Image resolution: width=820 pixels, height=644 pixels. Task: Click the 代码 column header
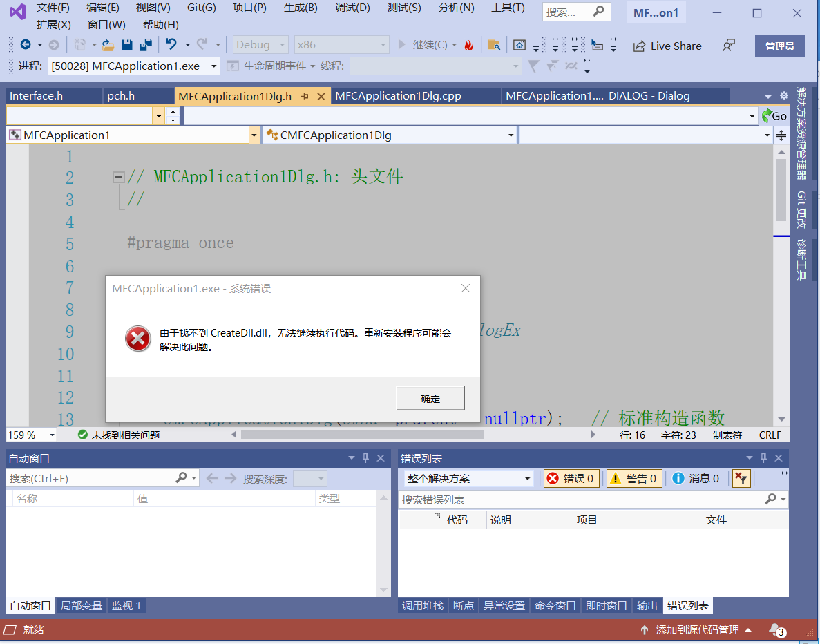465,520
